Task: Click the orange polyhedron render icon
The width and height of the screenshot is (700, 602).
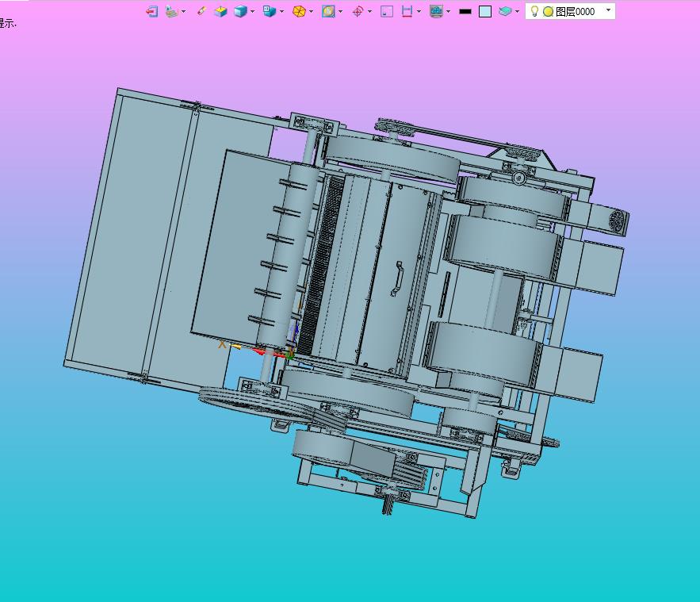Action: point(299,12)
